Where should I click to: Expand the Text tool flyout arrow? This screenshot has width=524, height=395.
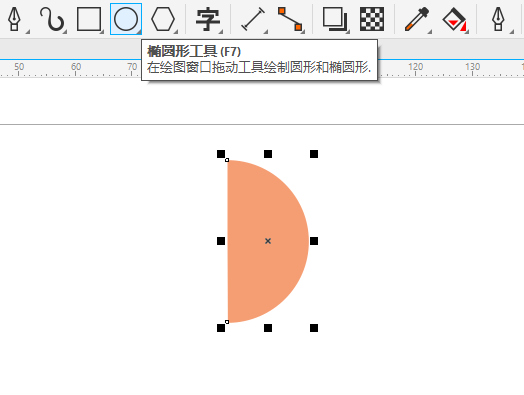point(221,32)
